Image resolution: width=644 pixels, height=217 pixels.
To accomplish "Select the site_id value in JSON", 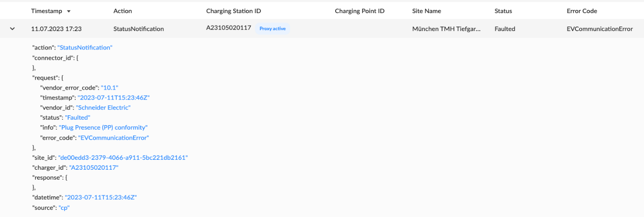I will (123, 158).
